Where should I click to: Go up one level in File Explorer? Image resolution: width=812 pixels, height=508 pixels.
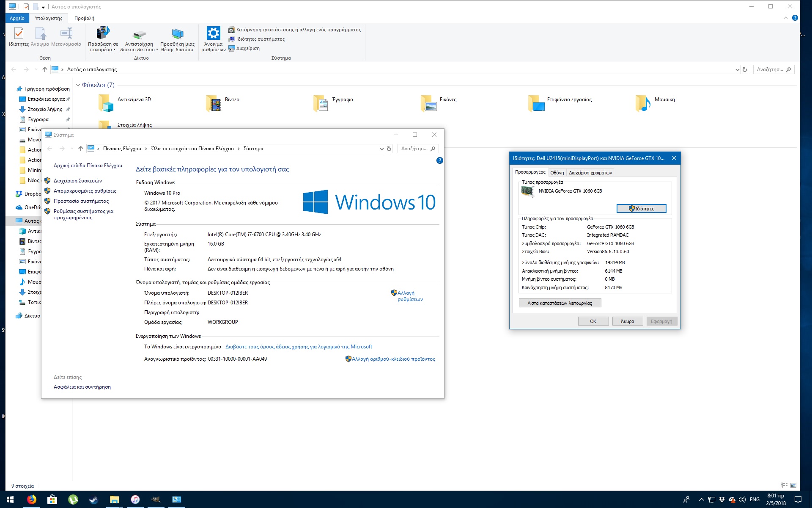(45, 69)
